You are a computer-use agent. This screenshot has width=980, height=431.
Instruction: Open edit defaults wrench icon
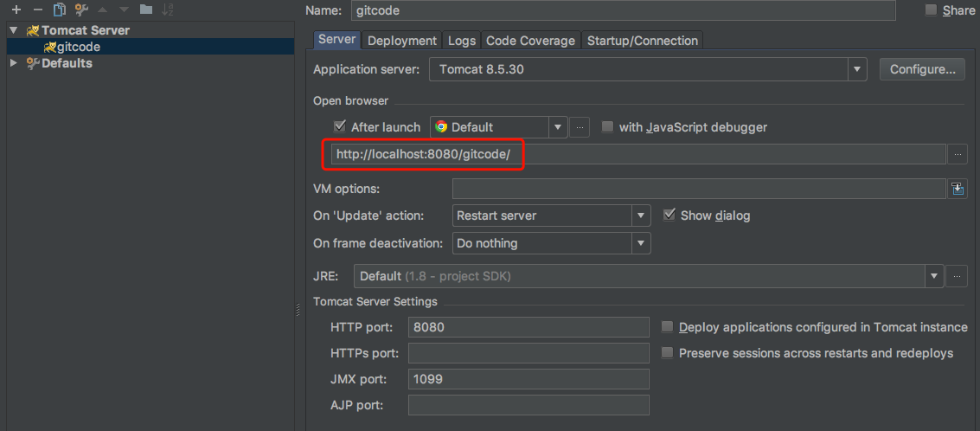pos(81,10)
